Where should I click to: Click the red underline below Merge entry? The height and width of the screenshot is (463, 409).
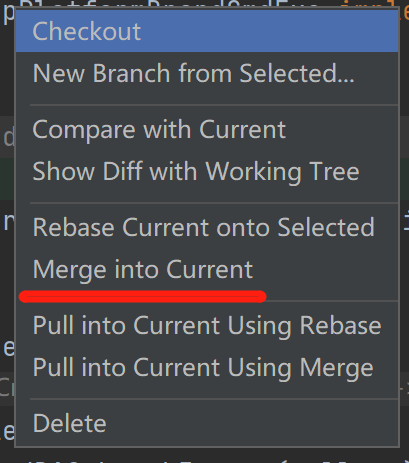(143, 297)
